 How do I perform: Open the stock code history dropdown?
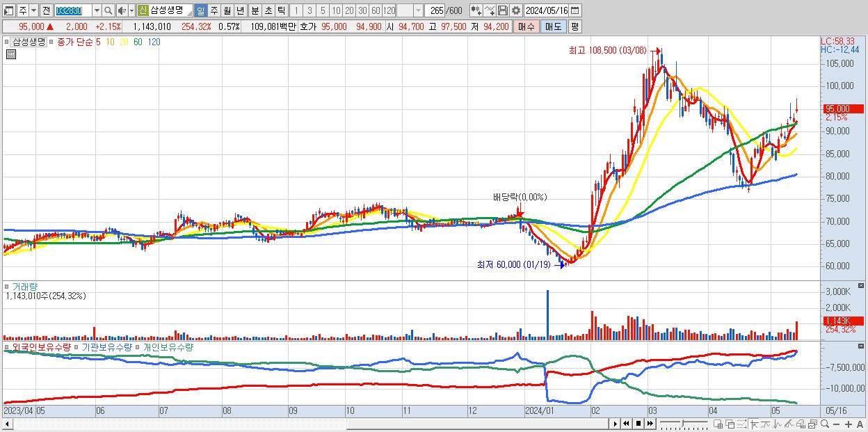tap(97, 10)
